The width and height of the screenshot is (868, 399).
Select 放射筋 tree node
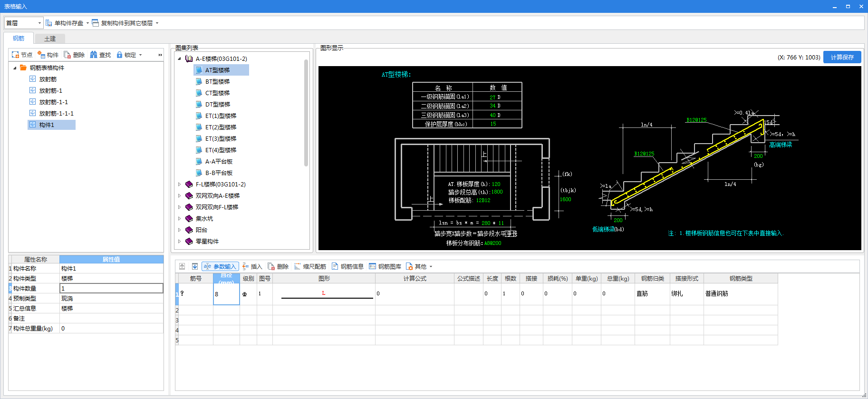click(48, 79)
